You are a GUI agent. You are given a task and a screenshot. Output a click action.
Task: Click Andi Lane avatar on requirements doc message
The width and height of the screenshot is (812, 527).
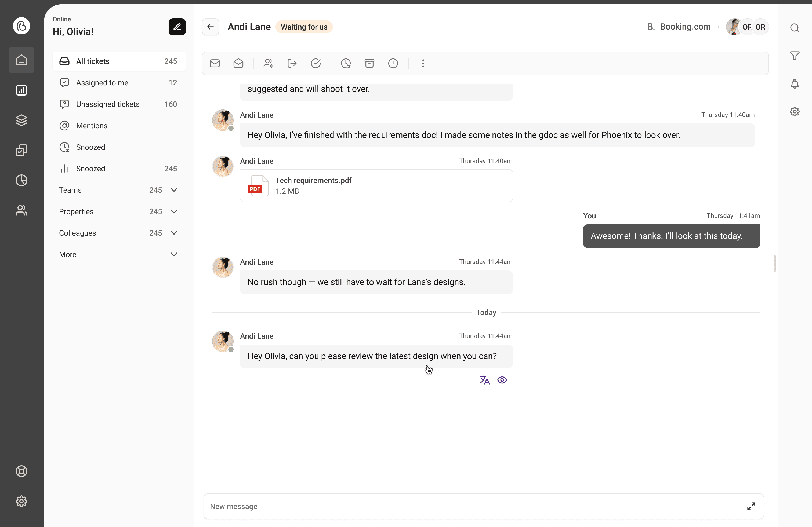[222, 120]
